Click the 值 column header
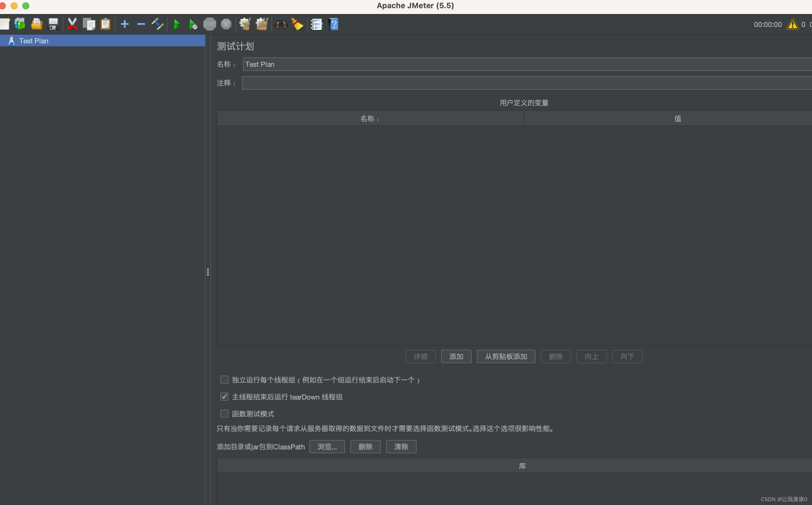This screenshot has width=812, height=505. (668, 118)
